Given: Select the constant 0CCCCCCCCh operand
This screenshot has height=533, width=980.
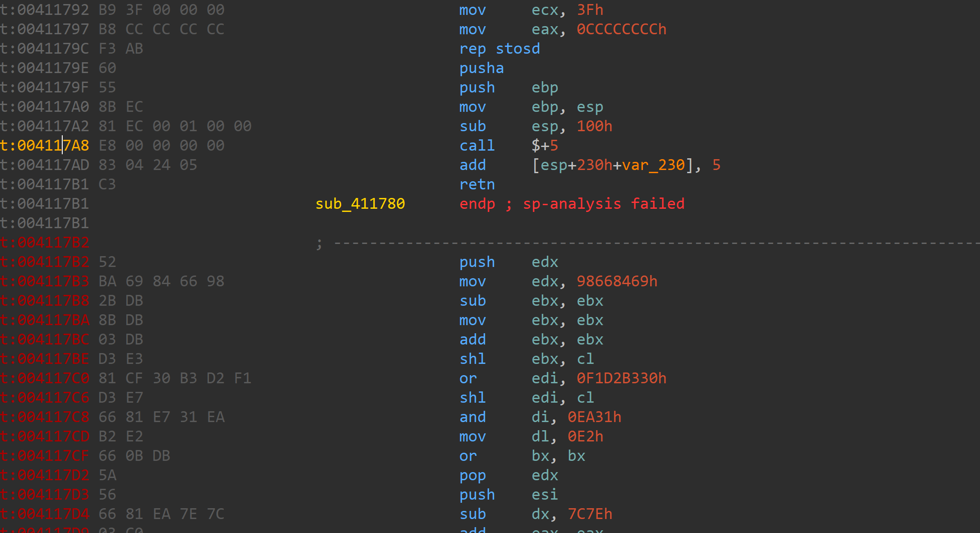Looking at the screenshot, I should [x=621, y=29].
